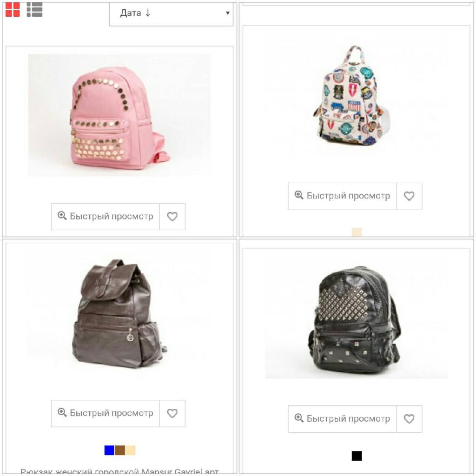This screenshot has height=476, width=476.
Task: Quick view the black studded backpack
Action: coord(342,419)
